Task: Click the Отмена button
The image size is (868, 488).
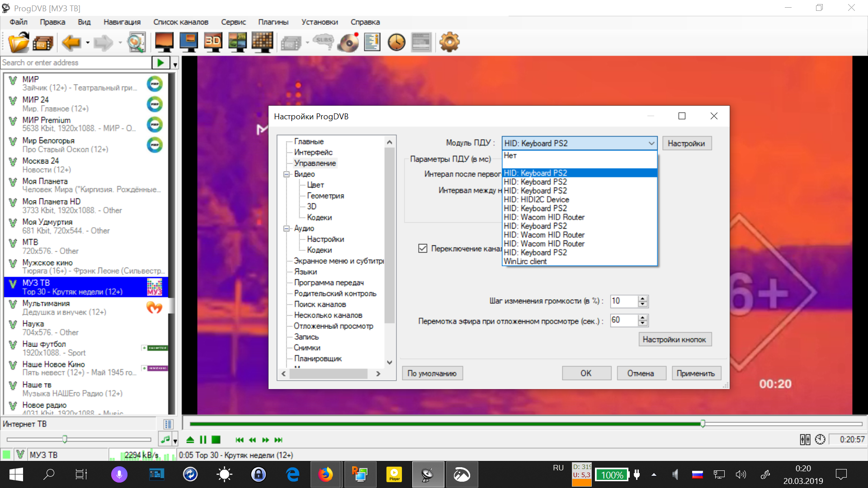Action: pyautogui.click(x=641, y=373)
